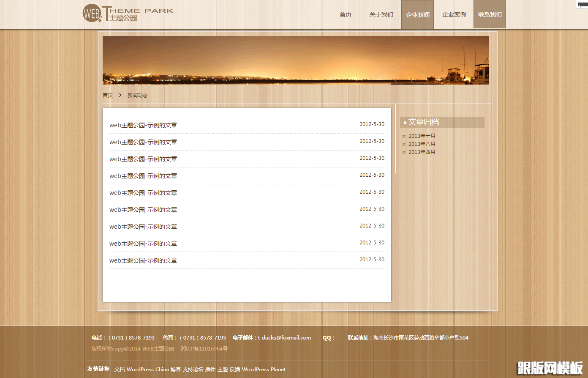Open the 首页 navigation menu item
The image size is (588, 378).
[x=345, y=14]
